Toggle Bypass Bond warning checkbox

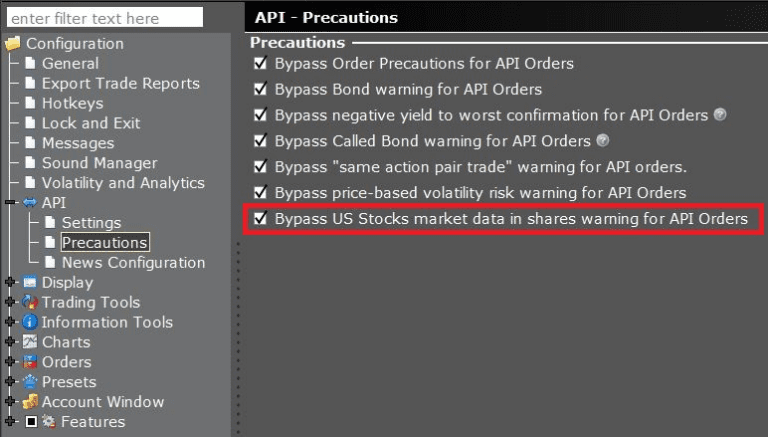pyautogui.click(x=261, y=89)
